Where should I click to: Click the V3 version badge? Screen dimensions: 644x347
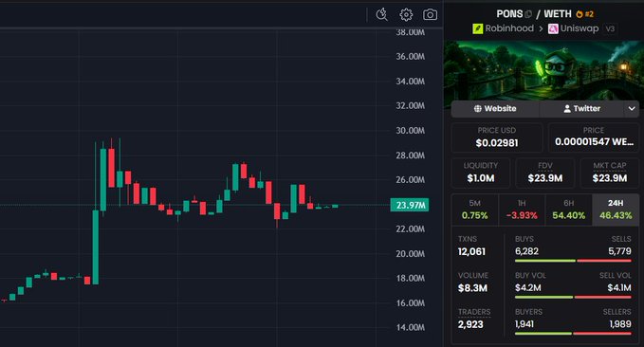[610, 28]
